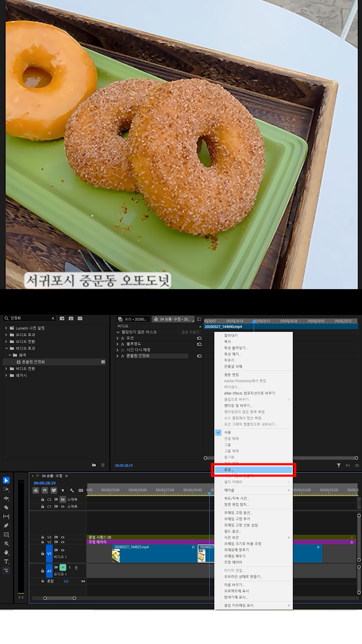Clear the 안정화 search field
The height and width of the screenshot is (644, 362).
(53, 318)
